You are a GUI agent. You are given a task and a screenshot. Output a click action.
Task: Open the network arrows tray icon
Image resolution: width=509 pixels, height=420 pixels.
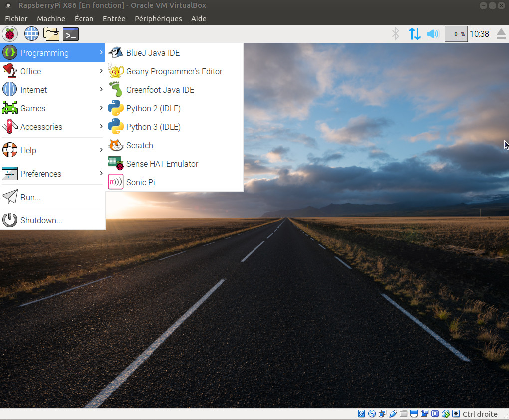pyautogui.click(x=414, y=34)
